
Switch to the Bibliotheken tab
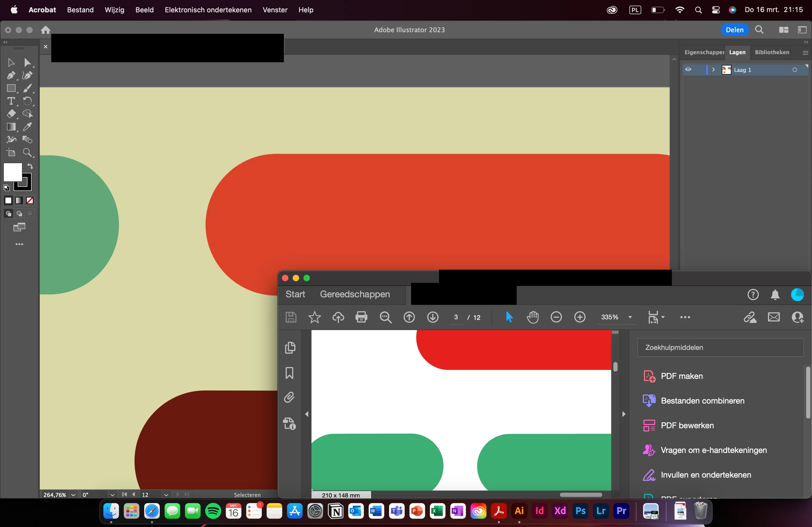tap(772, 52)
